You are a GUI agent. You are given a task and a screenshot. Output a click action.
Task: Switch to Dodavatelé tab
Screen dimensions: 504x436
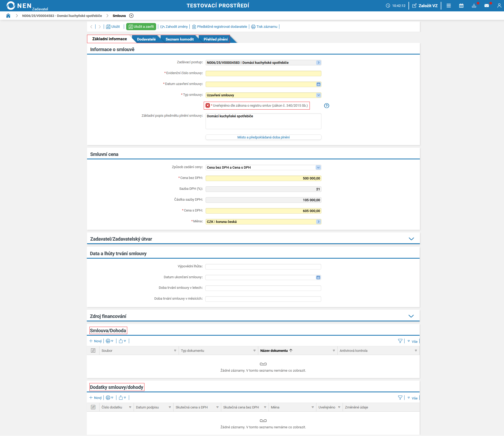tap(146, 39)
